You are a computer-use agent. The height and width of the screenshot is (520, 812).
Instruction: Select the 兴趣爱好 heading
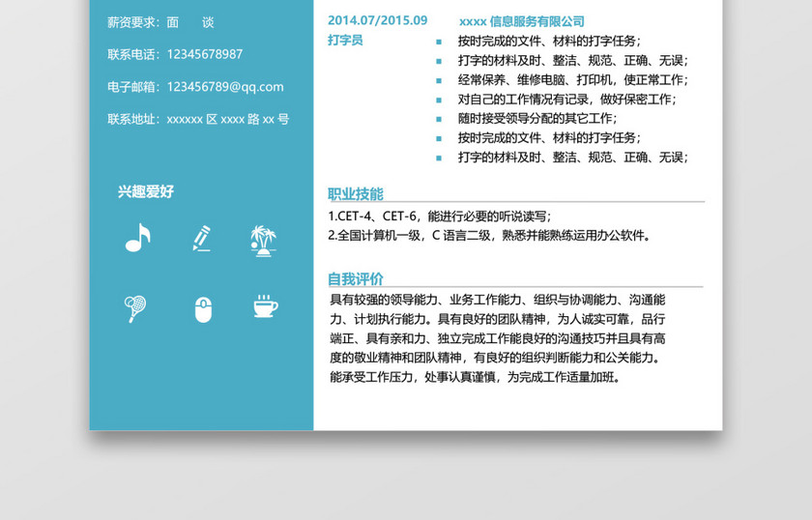click(146, 191)
